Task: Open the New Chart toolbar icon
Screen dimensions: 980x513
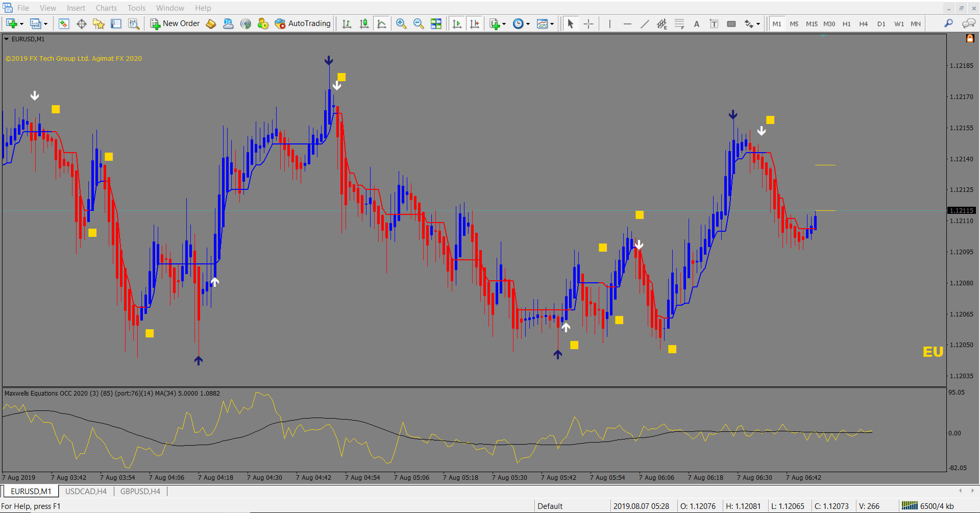Action: click(11, 23)
